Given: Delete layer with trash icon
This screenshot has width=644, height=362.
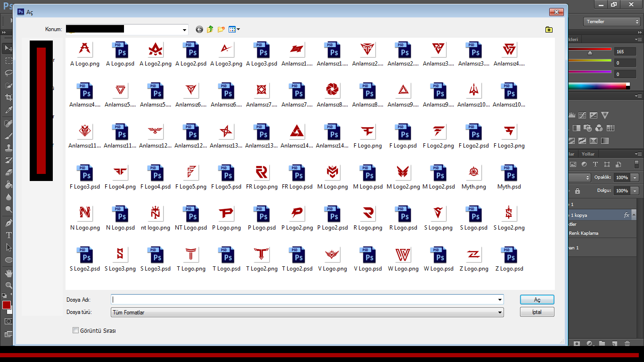Looking at the screenshot, I should coord(627,344).
